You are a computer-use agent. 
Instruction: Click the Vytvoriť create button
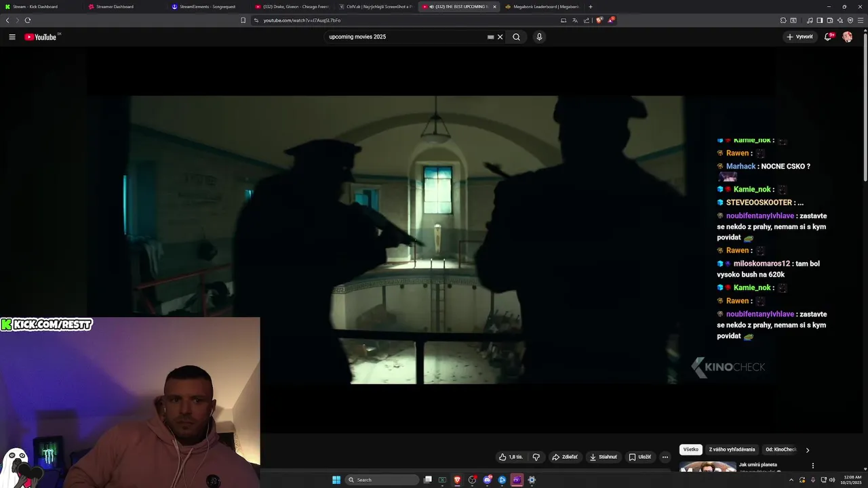(800, 37)
